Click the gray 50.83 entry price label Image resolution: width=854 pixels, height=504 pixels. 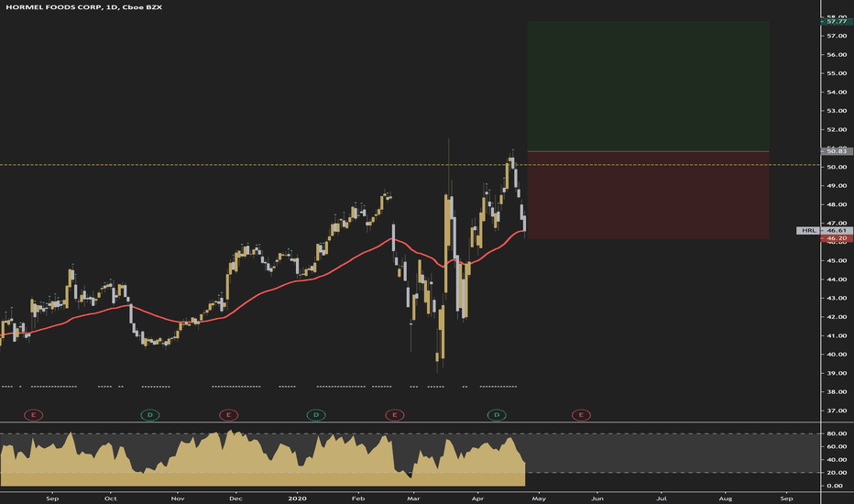[x=837, y=151]
